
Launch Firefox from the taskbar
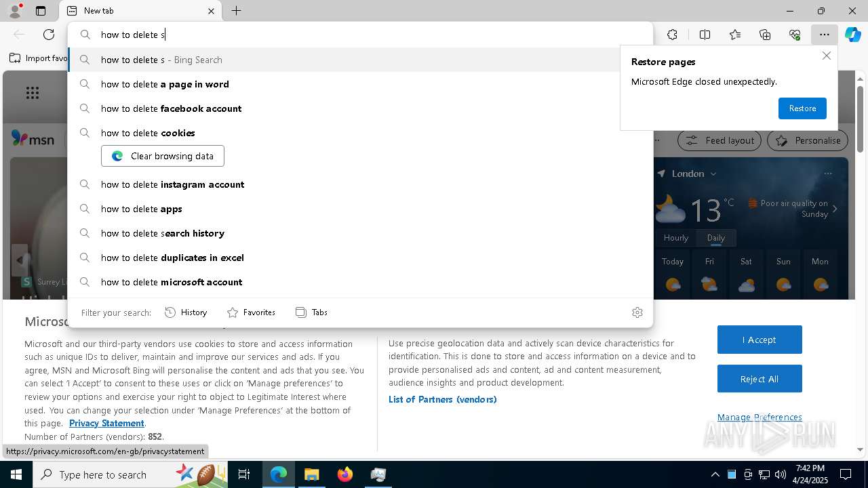point(344,474)
